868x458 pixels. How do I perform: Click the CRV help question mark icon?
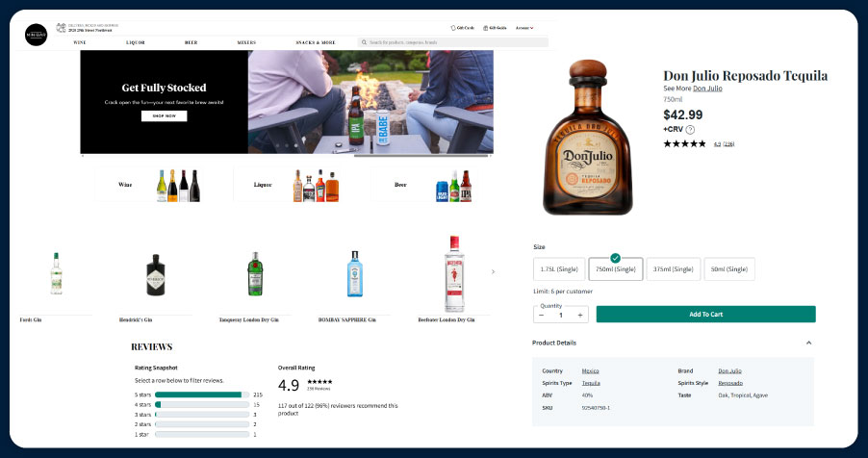coord(690,129)
